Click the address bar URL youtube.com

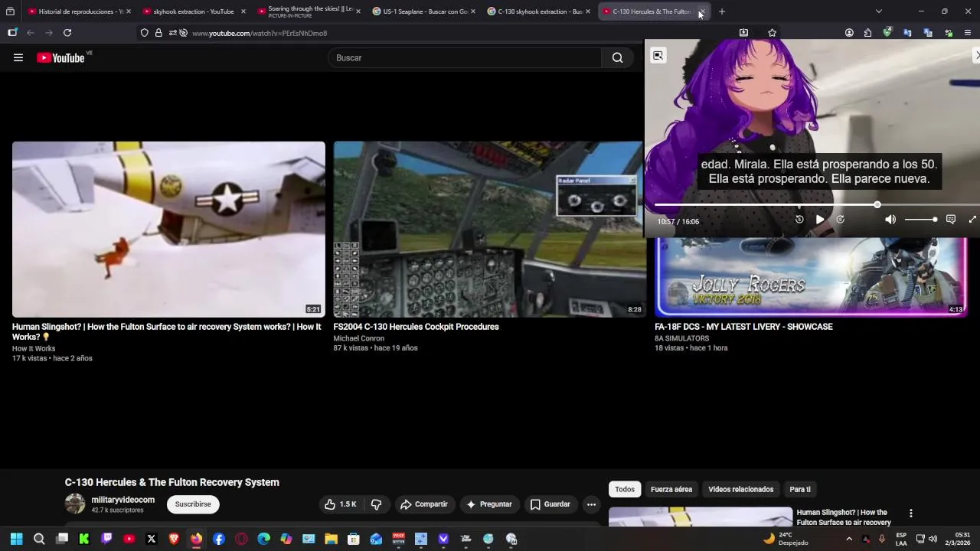pos(260,34)
